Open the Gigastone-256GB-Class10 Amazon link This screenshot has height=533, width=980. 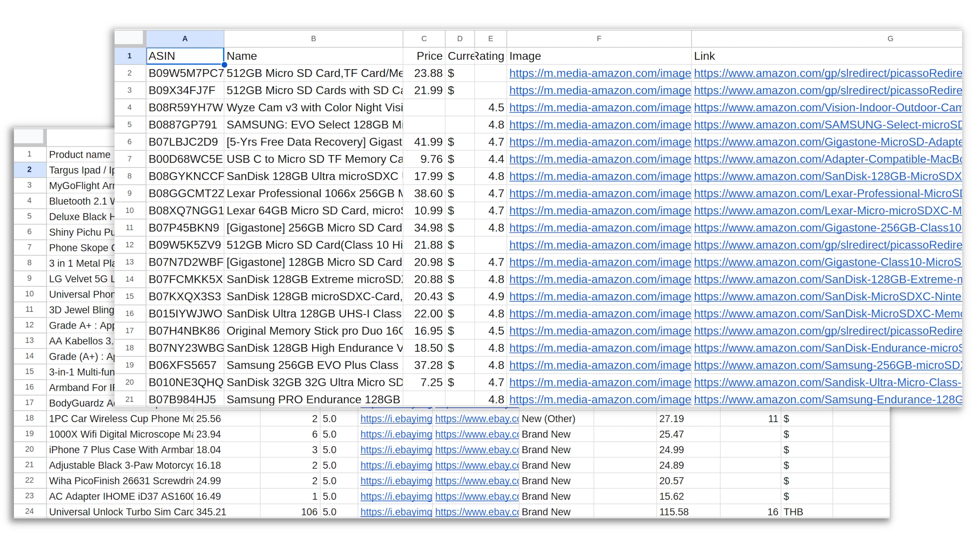(827, 228)
